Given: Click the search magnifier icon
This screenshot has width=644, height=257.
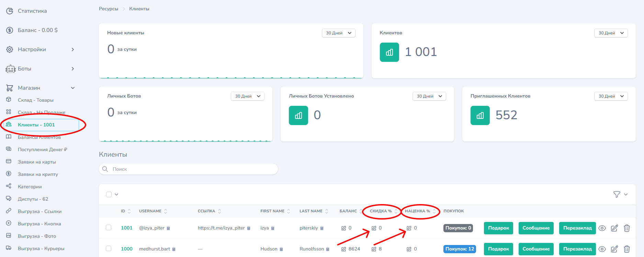Looking at the screenshot, I should (105, 169).
